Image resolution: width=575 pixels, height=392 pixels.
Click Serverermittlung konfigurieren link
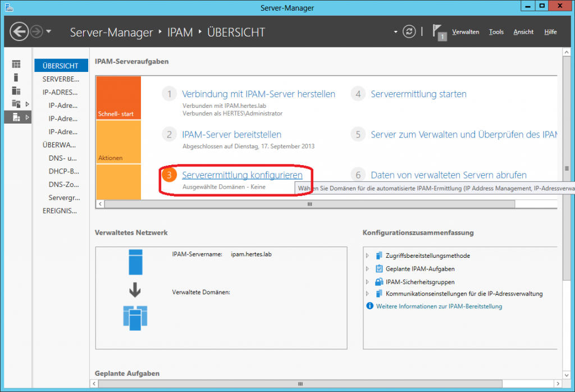tap(242, 175)
